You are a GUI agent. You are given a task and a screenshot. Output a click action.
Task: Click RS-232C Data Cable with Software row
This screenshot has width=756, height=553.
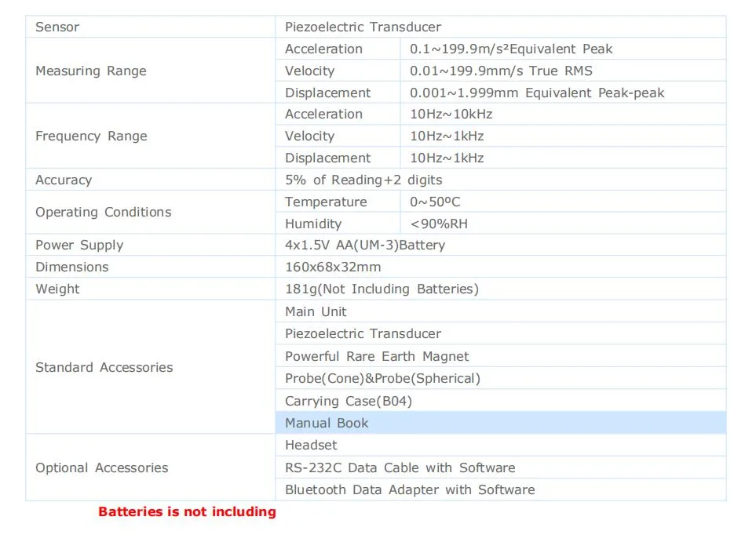[x=500, y=468]
